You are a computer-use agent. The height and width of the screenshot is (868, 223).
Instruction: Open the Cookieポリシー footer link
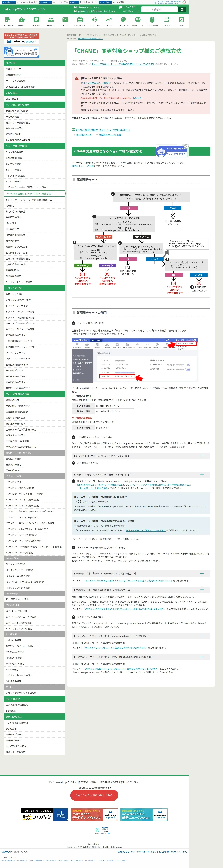click(x=94, y=844)
